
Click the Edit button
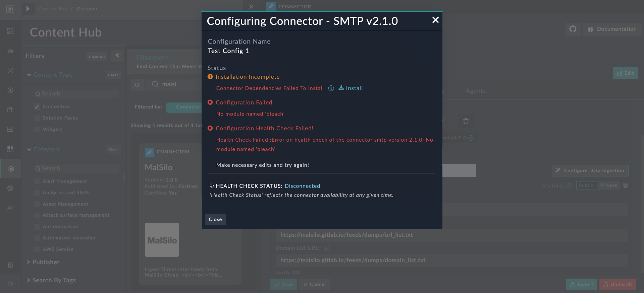626,73
